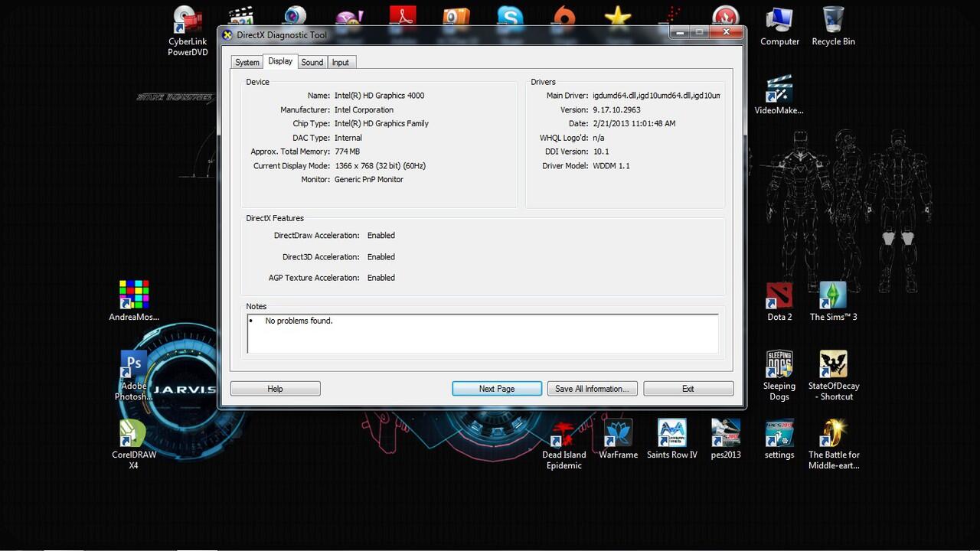Viewport: 980px width, 551px height.
Task: Click the DirectX title bar icon
Action: [227, 35]
